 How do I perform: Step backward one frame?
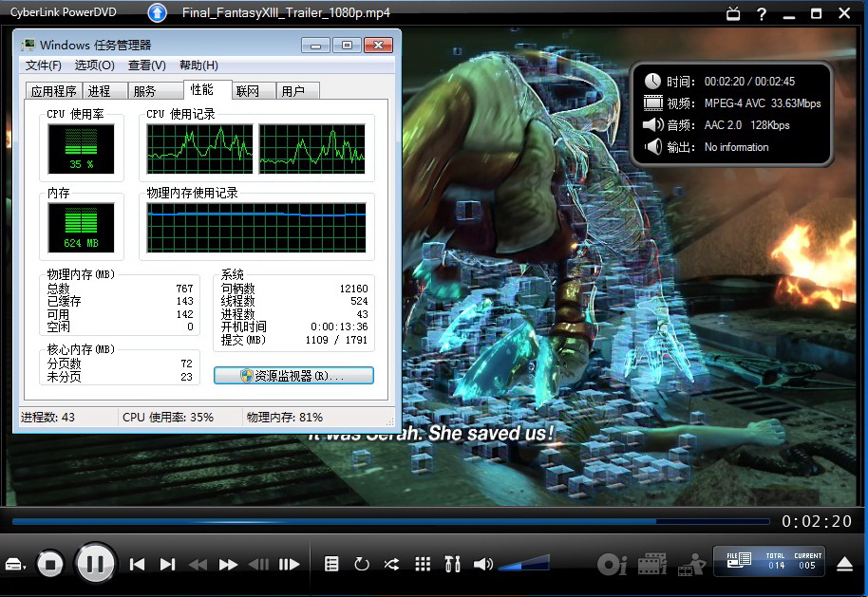coord(258,565)
